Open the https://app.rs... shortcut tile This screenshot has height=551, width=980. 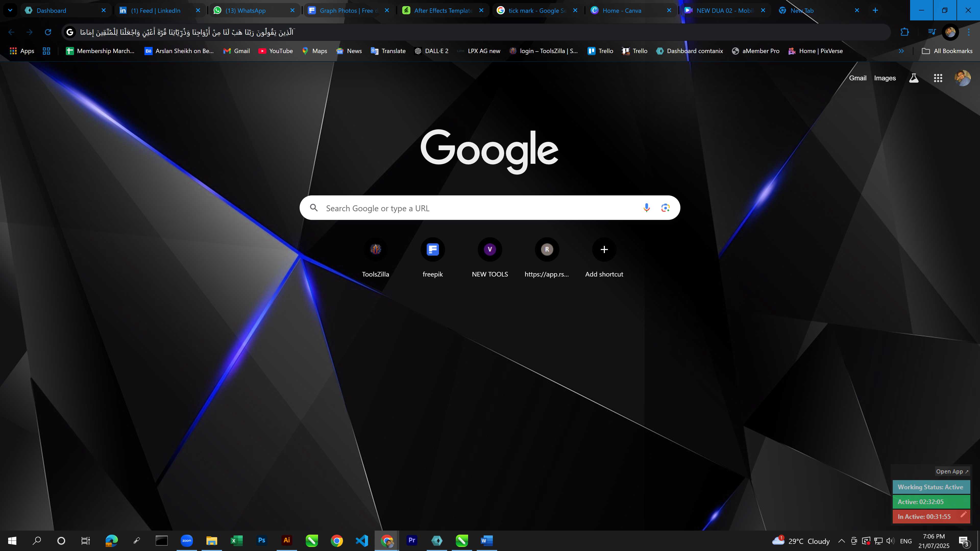point(547,258)
